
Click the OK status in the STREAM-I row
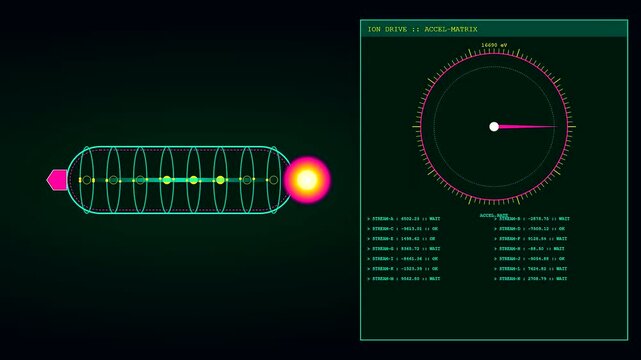click(435, 259)
